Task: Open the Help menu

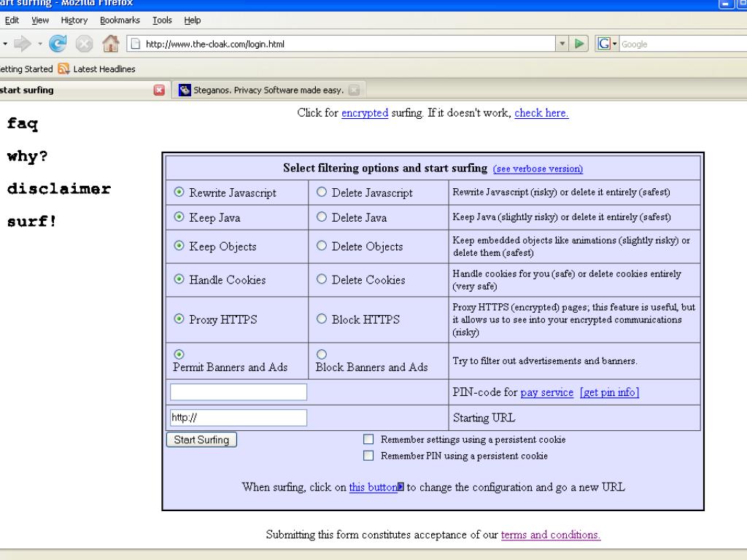Action: pos(193,20)
